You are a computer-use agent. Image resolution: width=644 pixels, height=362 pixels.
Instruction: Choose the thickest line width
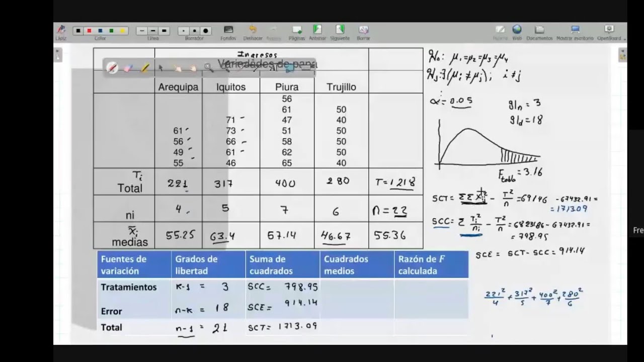(164, 31)
